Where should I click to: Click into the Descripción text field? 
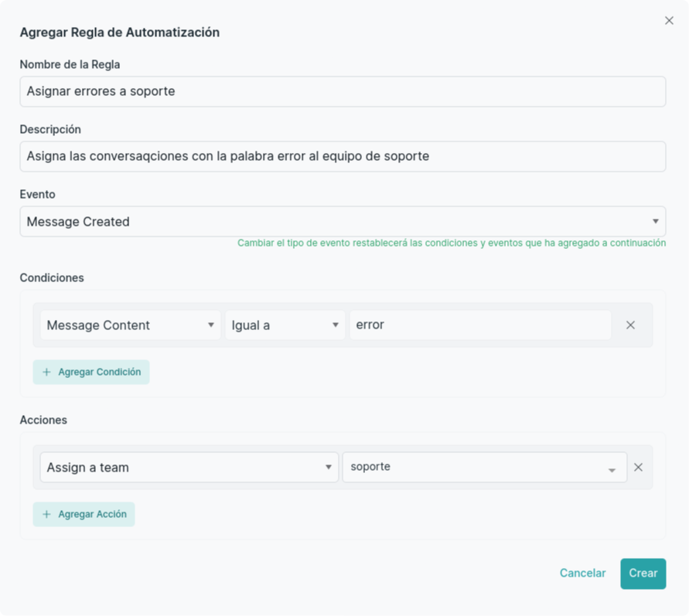(x=343, y=156)
